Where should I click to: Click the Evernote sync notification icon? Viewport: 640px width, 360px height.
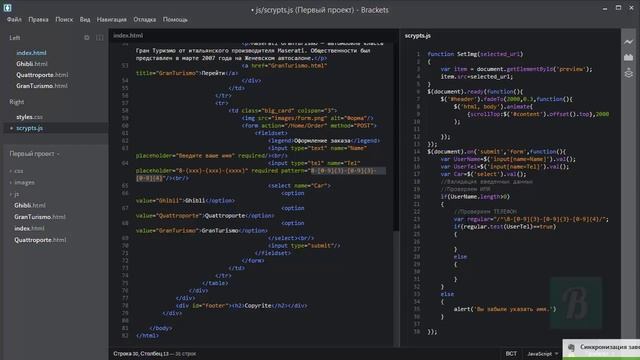pyautogui.click(x=571, y=347)
